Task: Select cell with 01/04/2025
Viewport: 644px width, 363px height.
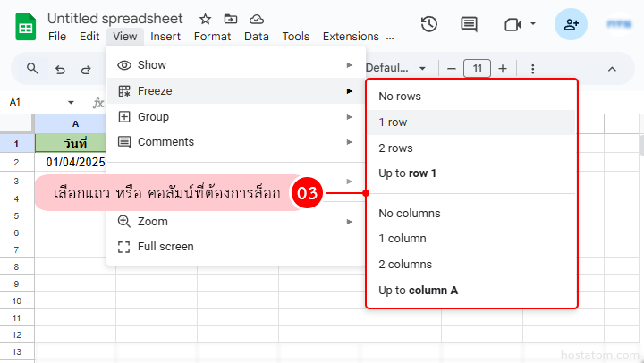Action: [x=71, y=162]
